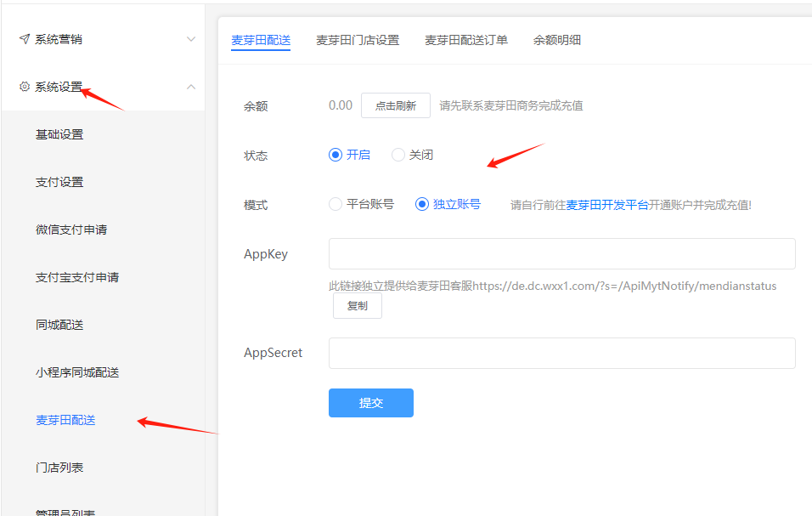
Task: Click the 系统营销 paper-plane icon
Action: [x=25, y=39]
